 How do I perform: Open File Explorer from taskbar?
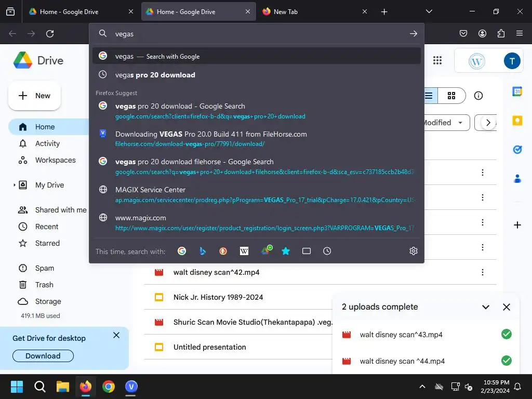[x=63, y=387]
